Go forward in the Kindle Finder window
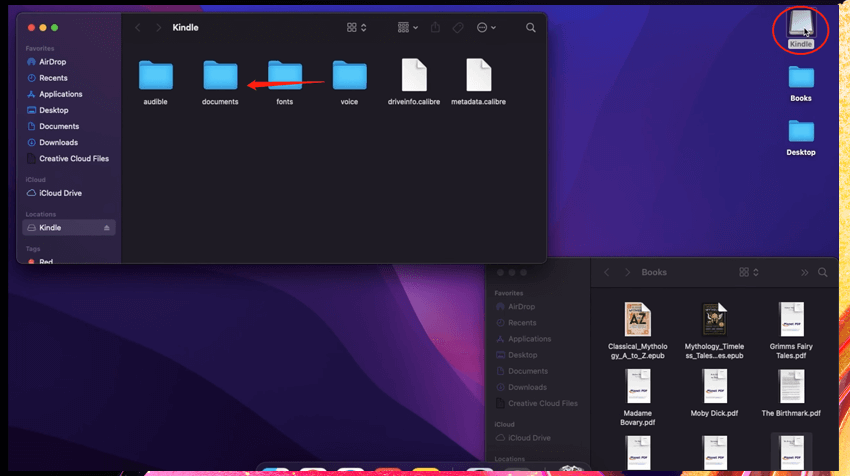 (x=158, y=28)
